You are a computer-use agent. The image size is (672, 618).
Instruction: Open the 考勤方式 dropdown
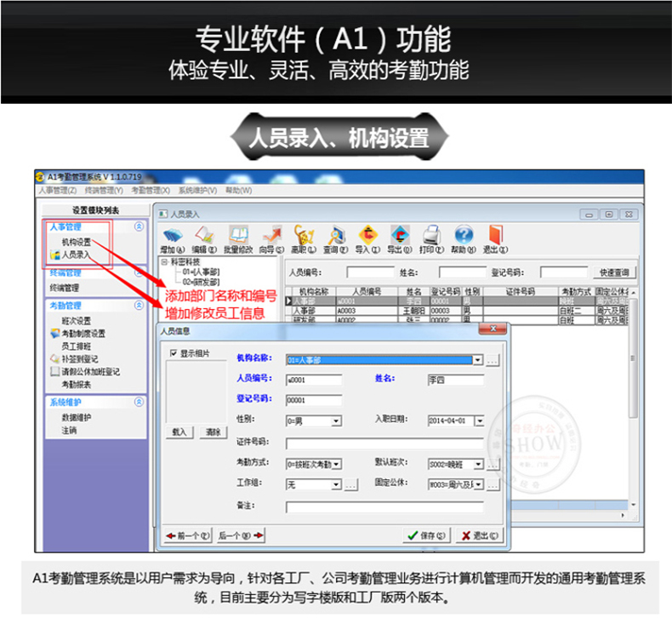point(337,464)
